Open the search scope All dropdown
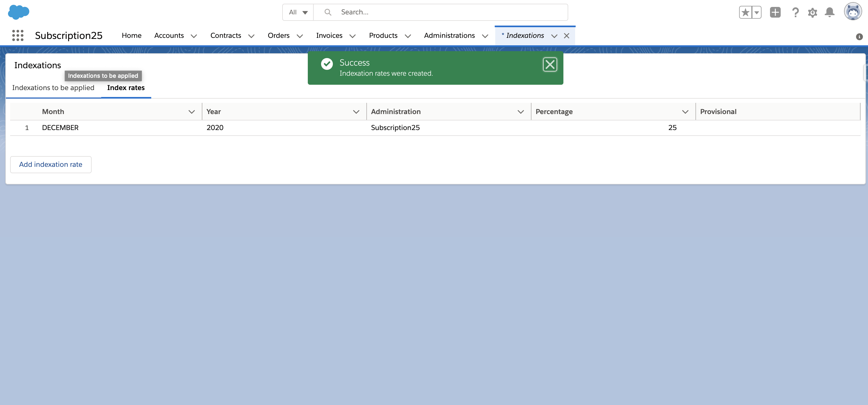The height and width of the screenshot is (405, 868). coord(298,13)
